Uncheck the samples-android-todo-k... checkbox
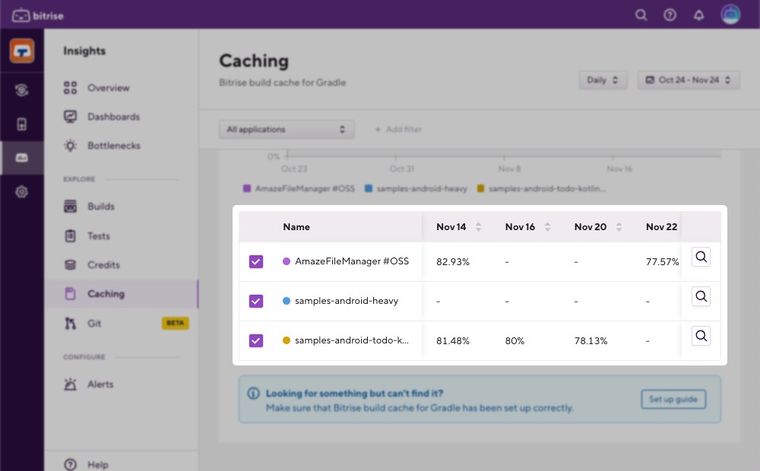The height and width of the screenshot is (471, 760). (x=256, y=341)
